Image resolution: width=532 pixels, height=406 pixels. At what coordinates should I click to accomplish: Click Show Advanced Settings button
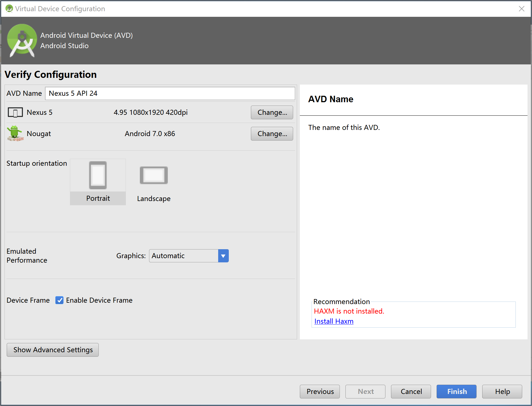coord(53,350)
